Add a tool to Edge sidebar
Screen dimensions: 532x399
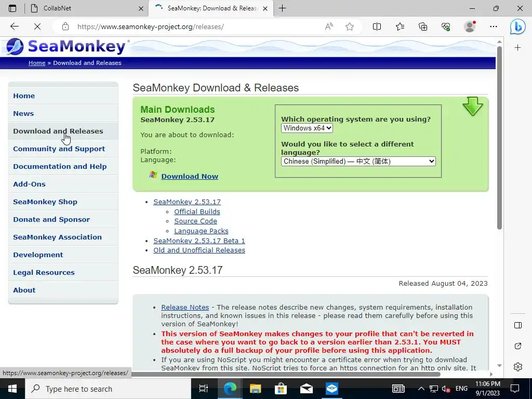tap(518, 48)
